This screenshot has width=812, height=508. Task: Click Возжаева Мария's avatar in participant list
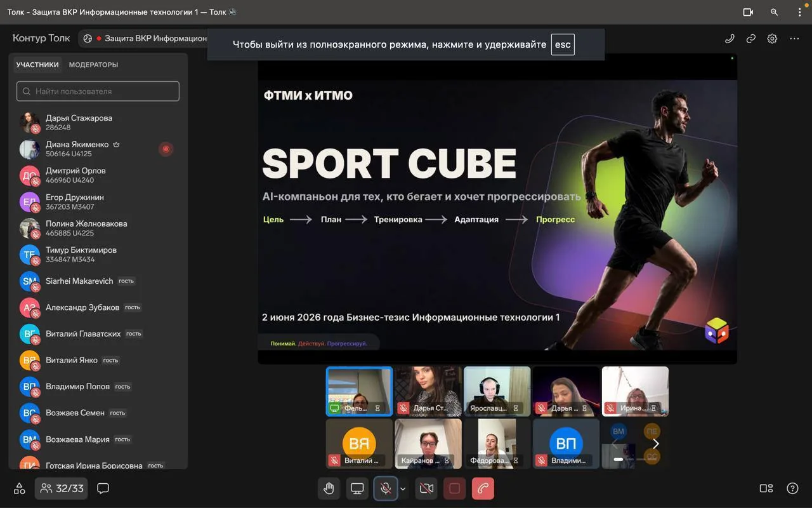29,439
